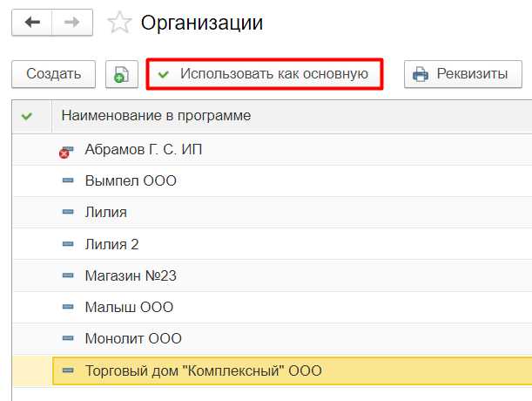Click the item icon beside Малыш ООО
This screenshot has width=532, height=401.
68,307
